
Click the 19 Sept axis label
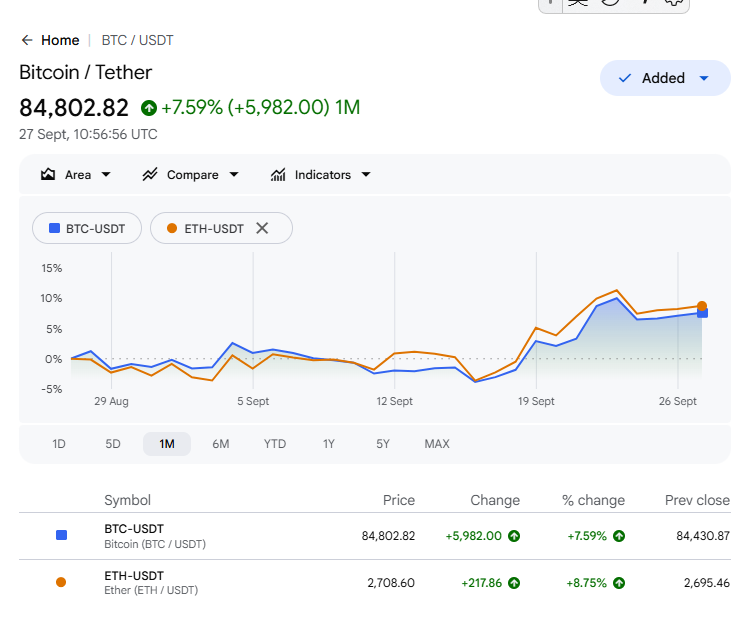pos(536,401)
